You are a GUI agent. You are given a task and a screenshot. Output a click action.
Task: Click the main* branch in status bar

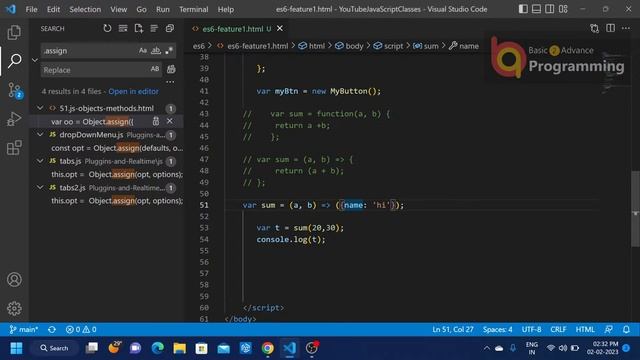[24, 329]
